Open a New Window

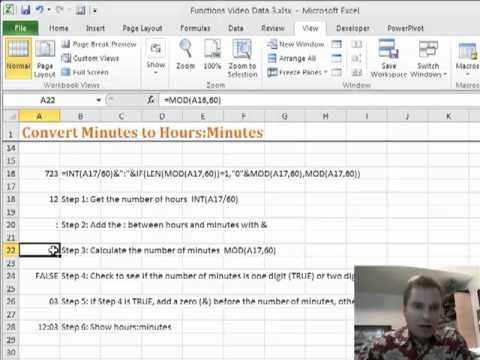(296, 44)
